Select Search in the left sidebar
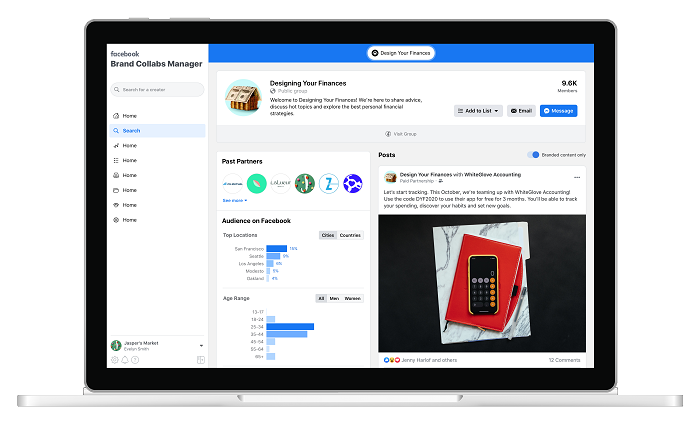 tap(131, 130)
